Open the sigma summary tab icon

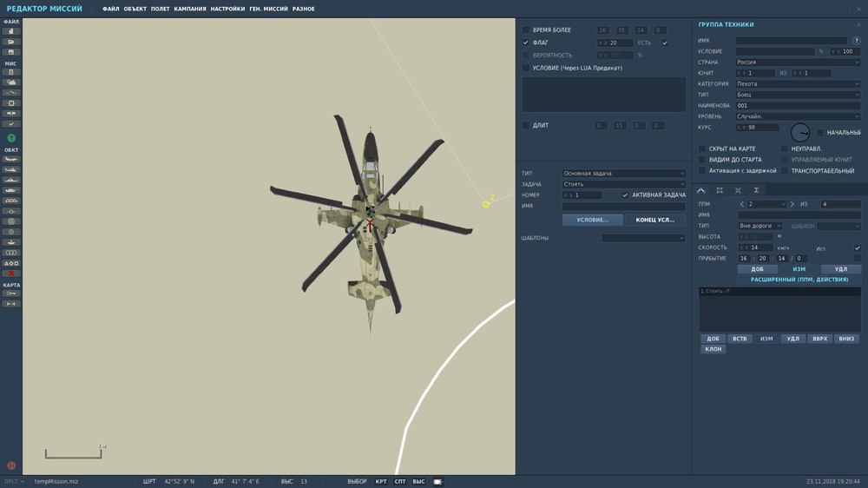tap(756, 190)
